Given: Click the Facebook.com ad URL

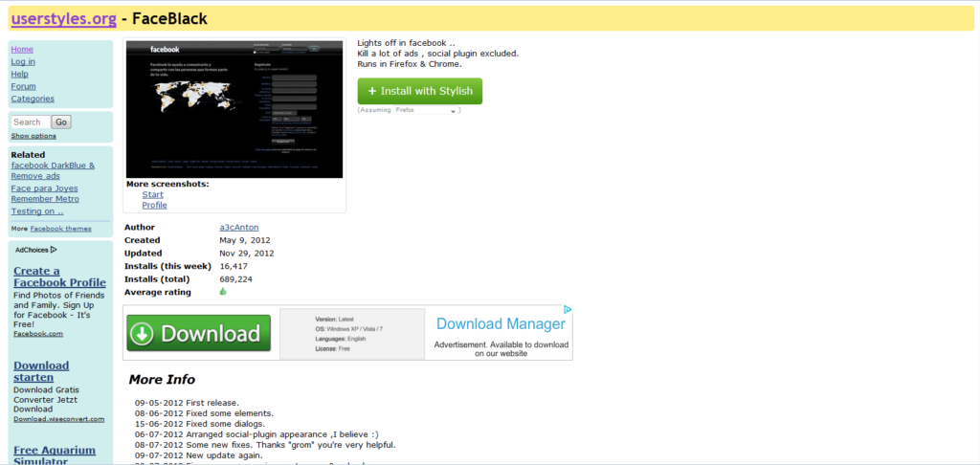Looking at the screenshot, I should (38, 334).
